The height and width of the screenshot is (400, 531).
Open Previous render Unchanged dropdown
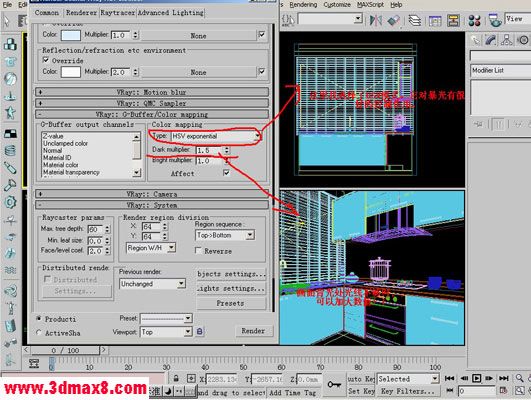152,284
